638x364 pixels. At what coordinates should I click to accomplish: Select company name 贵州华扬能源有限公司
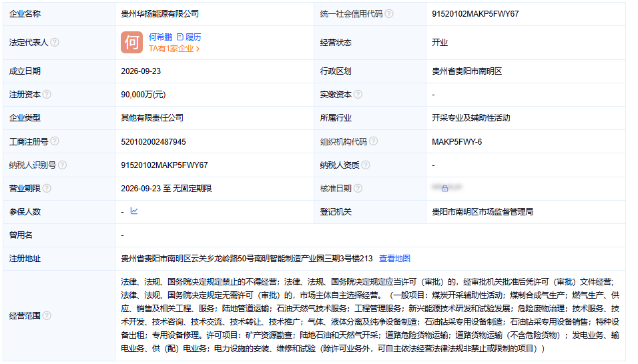(160, 14)
